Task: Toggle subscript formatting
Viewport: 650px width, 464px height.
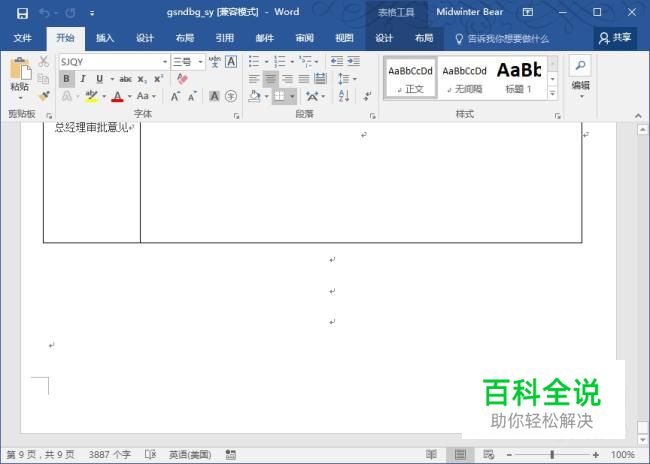Action: [142, 79]
